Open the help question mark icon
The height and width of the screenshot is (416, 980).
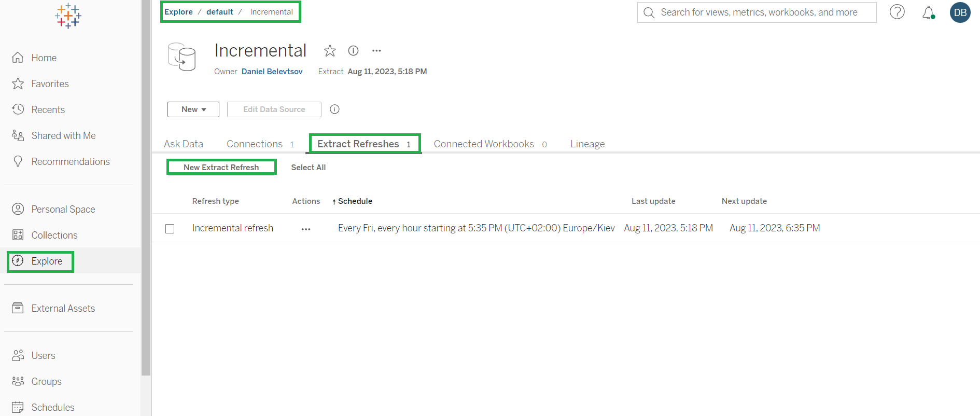(897, 12)
